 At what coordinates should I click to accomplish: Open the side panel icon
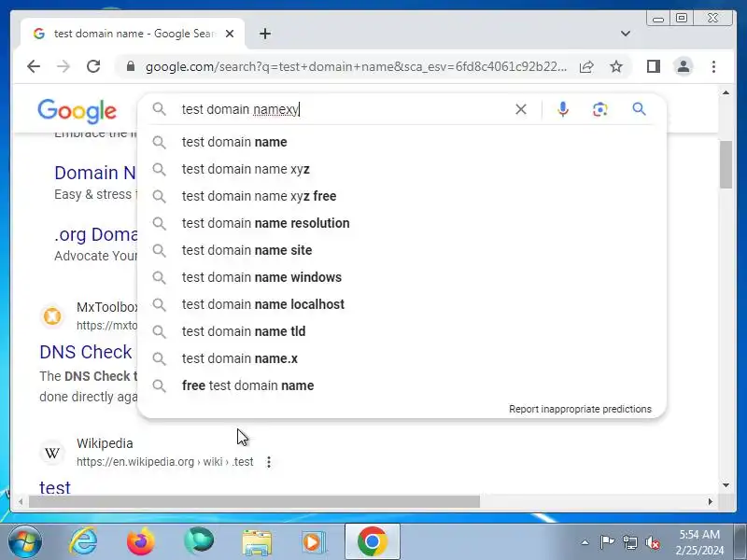[653, 66]
